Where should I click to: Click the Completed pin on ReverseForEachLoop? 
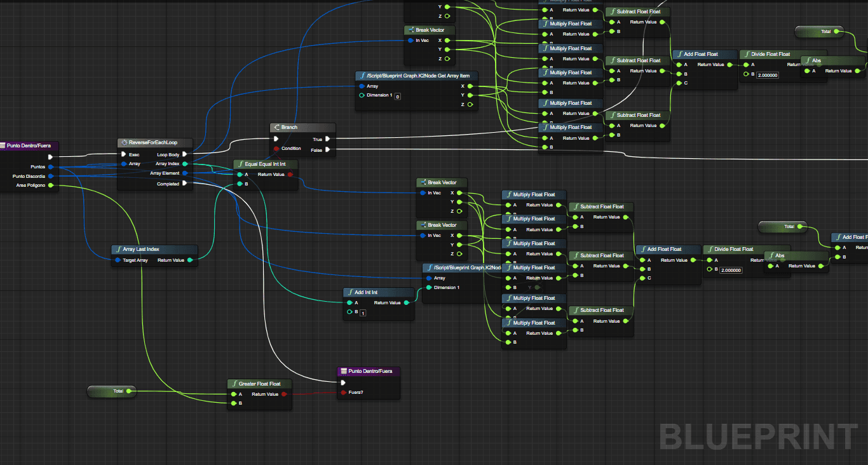pos(185,184)
